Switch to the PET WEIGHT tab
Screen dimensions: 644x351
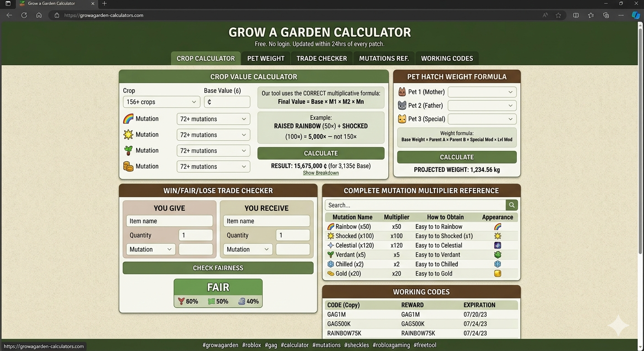[266, 58]
